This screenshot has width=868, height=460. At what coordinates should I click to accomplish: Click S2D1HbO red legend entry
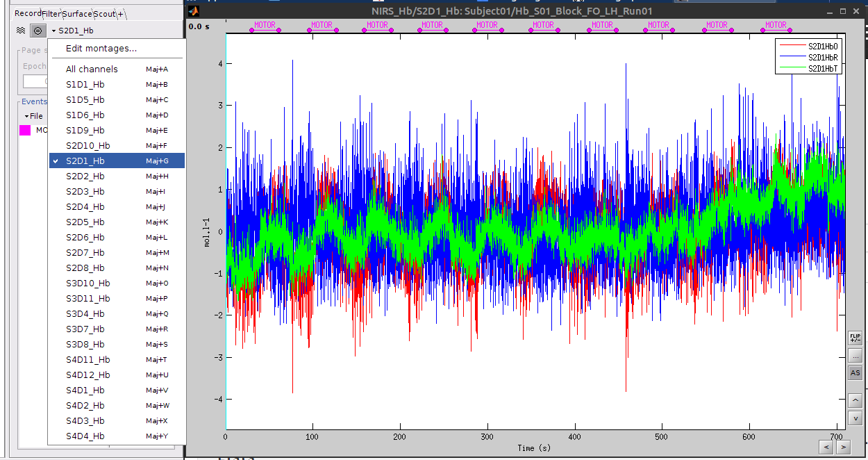pos(808,46)
